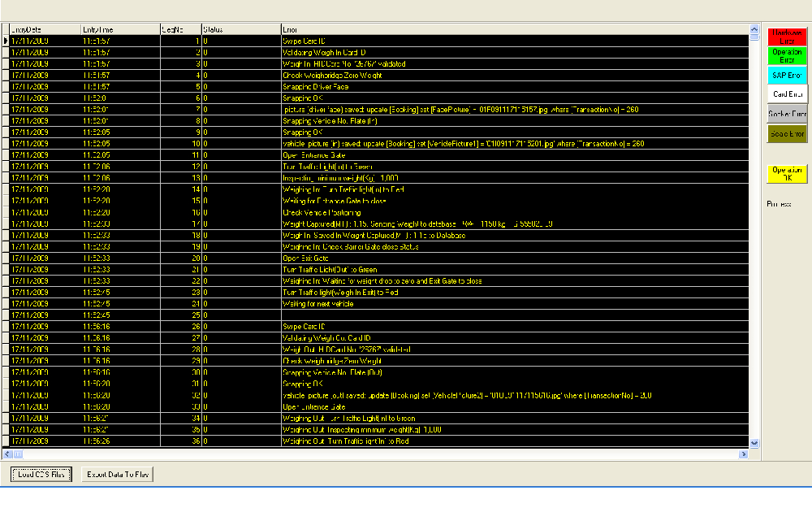Click the horizontal scrollbar right arrow
This screenshot has width=812, height=508.
[744, 454]
